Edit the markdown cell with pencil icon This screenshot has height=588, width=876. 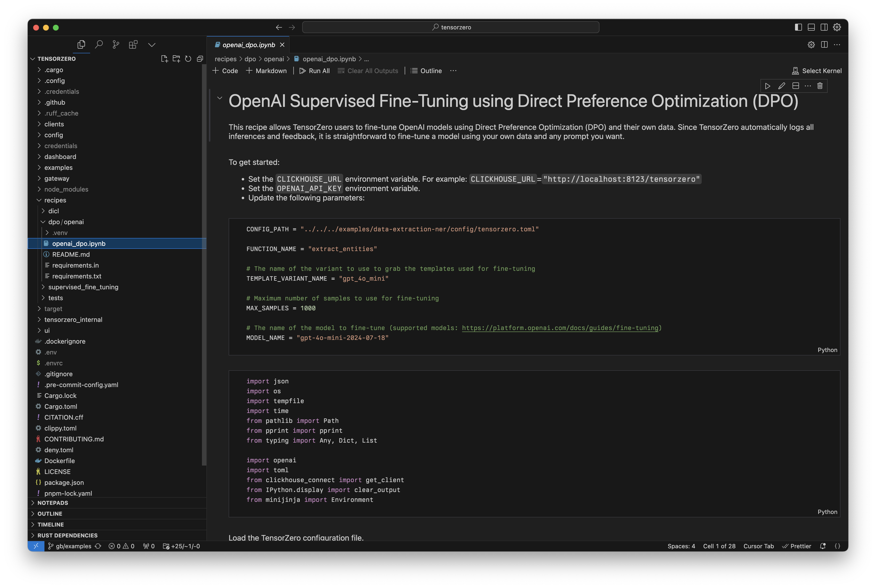pyautogui.click(x=781, y=86)
